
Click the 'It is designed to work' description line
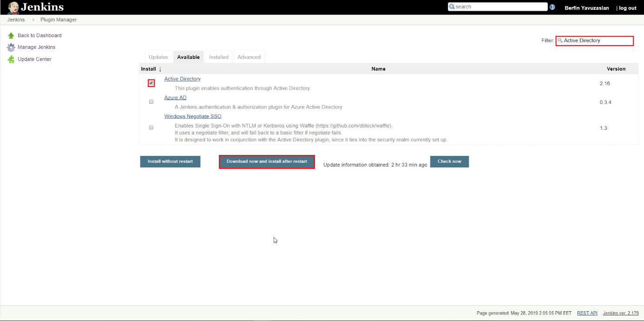[311, 140]
